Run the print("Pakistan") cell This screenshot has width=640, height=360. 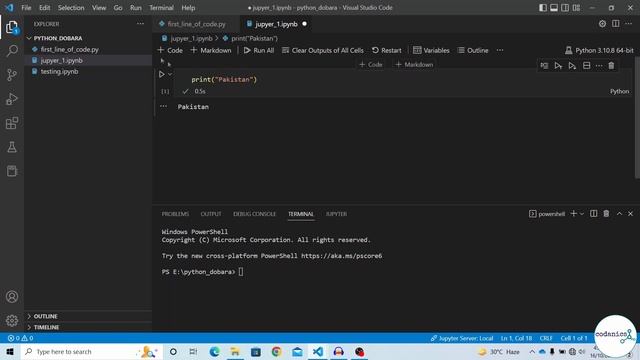coord(162,75)
